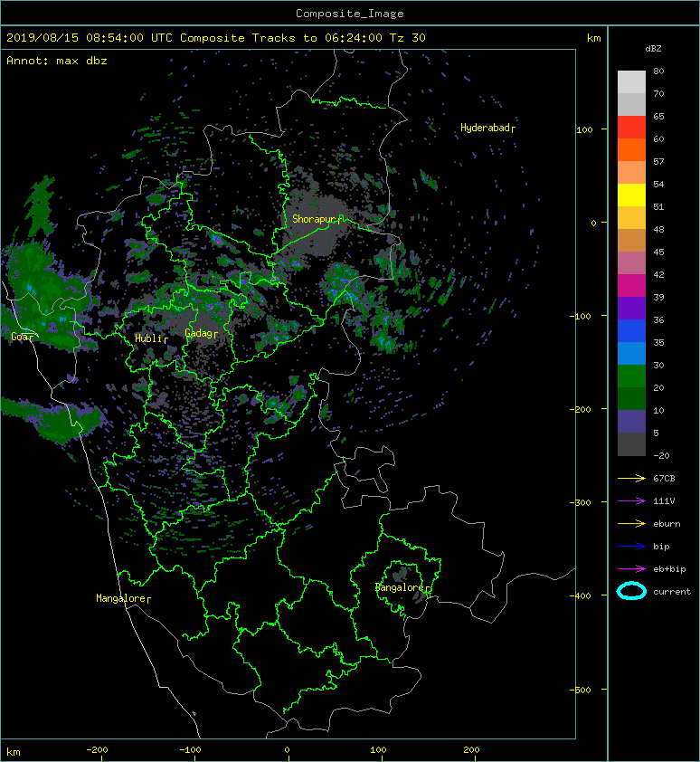Pick the light gray 70-80 dBZ swatch
The image size is (700, 762).
[631, 82]
